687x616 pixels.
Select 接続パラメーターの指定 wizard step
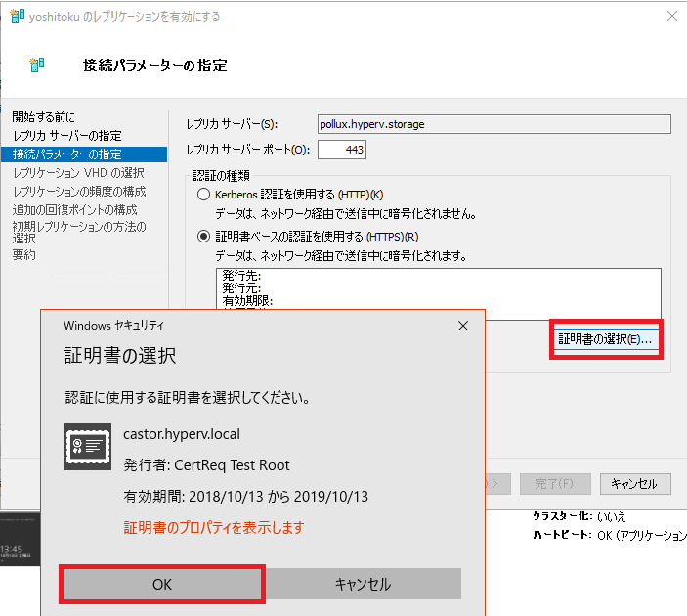[x=84, y=154]
